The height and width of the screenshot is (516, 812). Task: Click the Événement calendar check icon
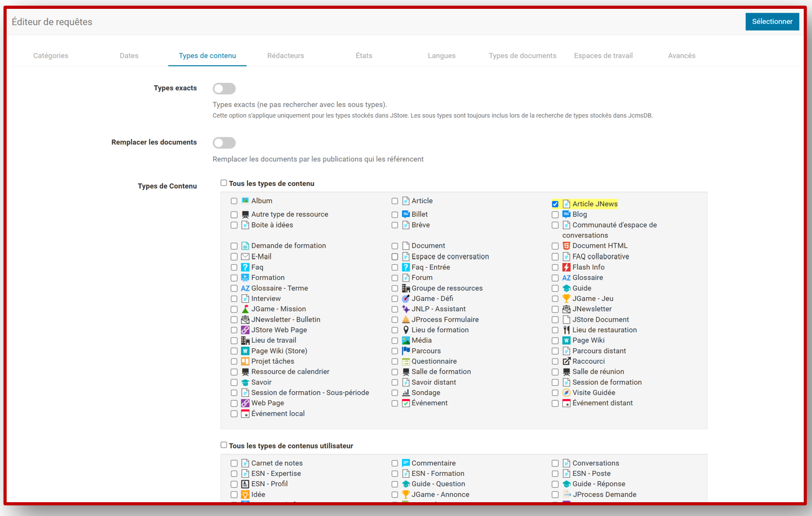click(x=406, y=403)
